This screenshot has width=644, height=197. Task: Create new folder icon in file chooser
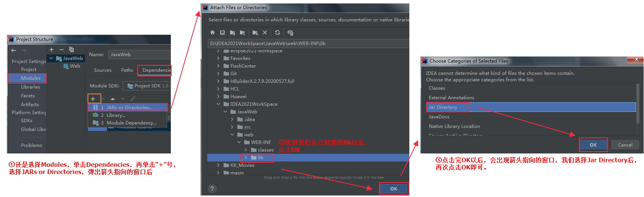click(x=255, y=32)
